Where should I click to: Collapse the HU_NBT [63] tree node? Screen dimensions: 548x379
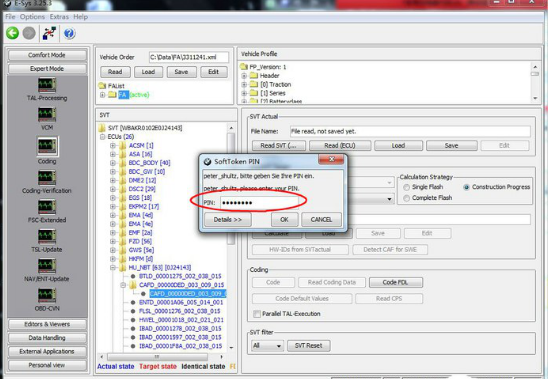[x=113, y=268]
